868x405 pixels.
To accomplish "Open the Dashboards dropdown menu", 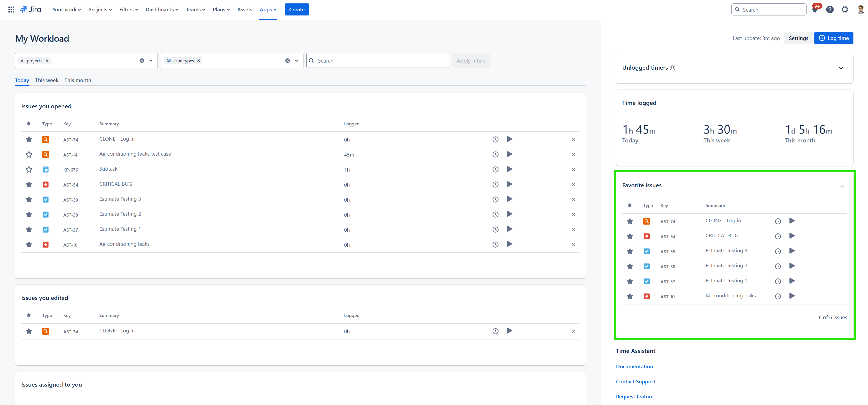I will (162, 9).
